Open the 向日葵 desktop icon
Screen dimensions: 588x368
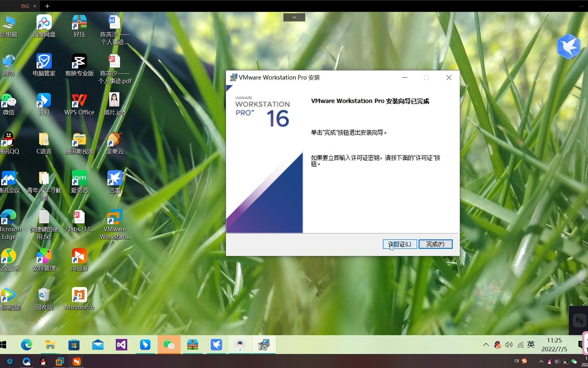pos(79,260)
